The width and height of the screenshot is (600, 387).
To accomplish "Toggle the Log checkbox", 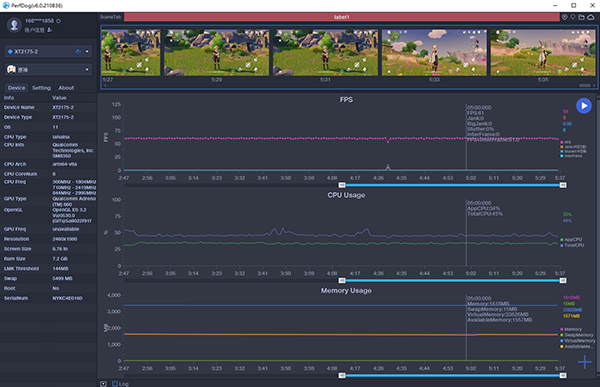I will pos(115,384).
